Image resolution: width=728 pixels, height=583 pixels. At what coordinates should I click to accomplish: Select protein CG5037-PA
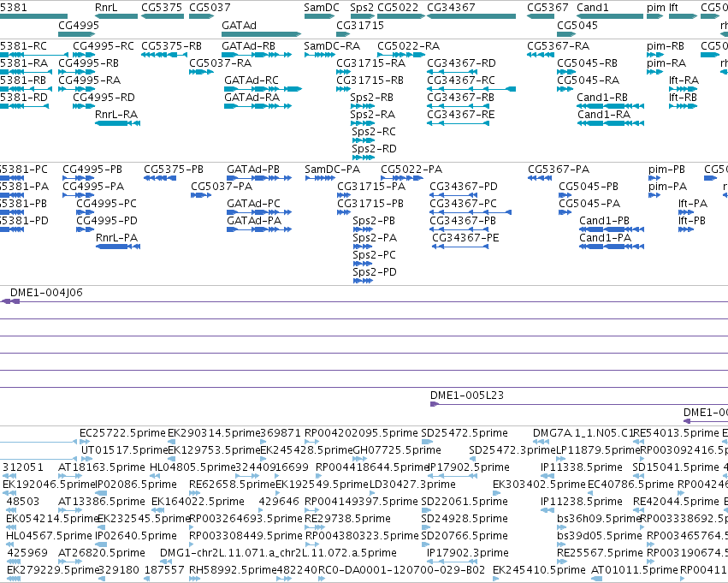click(x=222, y=187)
